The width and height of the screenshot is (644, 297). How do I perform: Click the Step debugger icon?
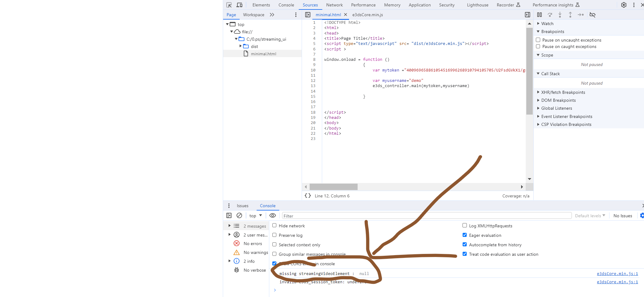[581, 15]
